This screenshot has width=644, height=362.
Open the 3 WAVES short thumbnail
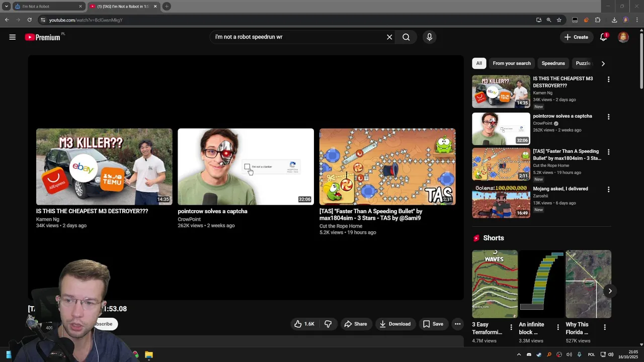[495, 284]
